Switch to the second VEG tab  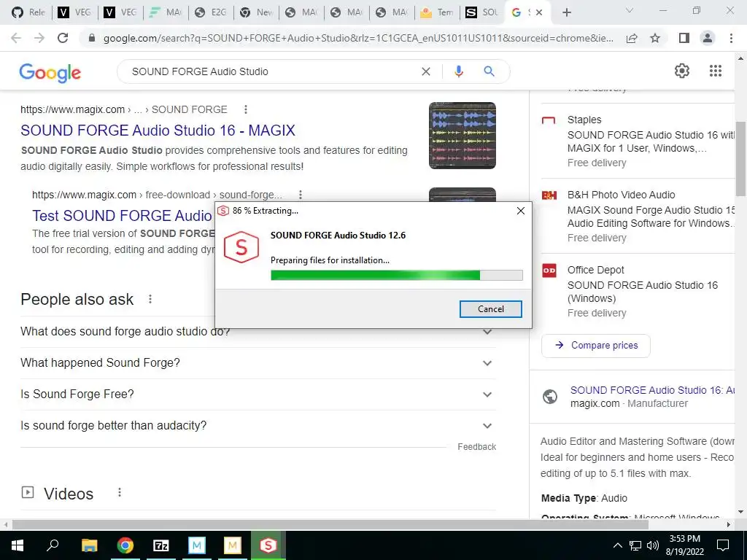[x=120, y=12]
